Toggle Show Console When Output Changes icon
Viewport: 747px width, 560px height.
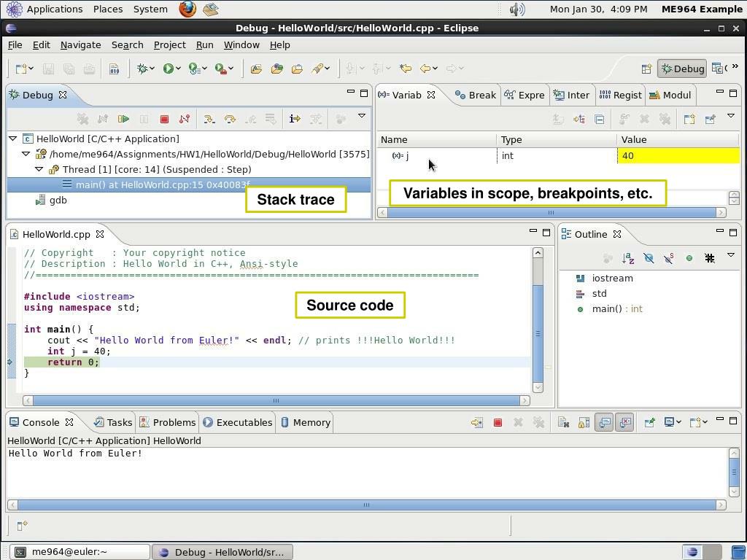click(604, 422)
